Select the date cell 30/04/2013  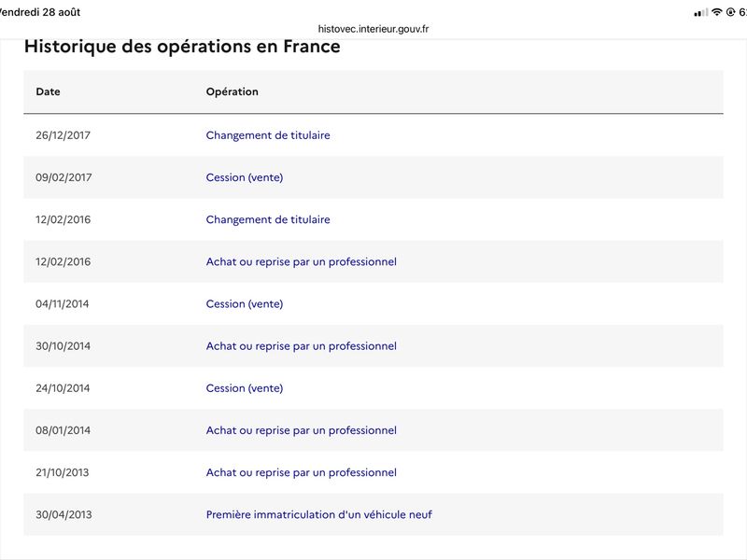pos(63,515)
